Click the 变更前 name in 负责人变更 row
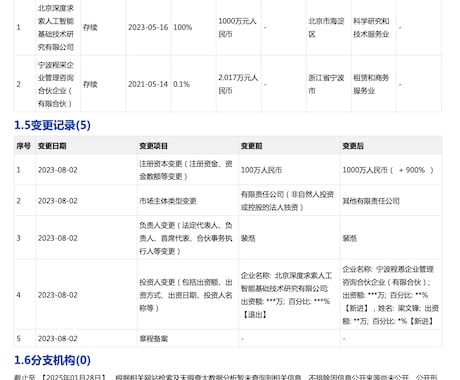 point(248,238)
